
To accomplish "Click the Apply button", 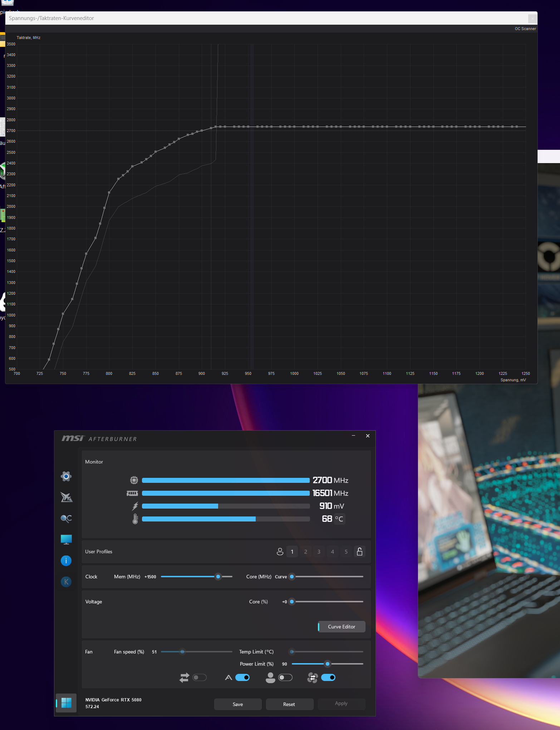I will [x=341, y=704].
